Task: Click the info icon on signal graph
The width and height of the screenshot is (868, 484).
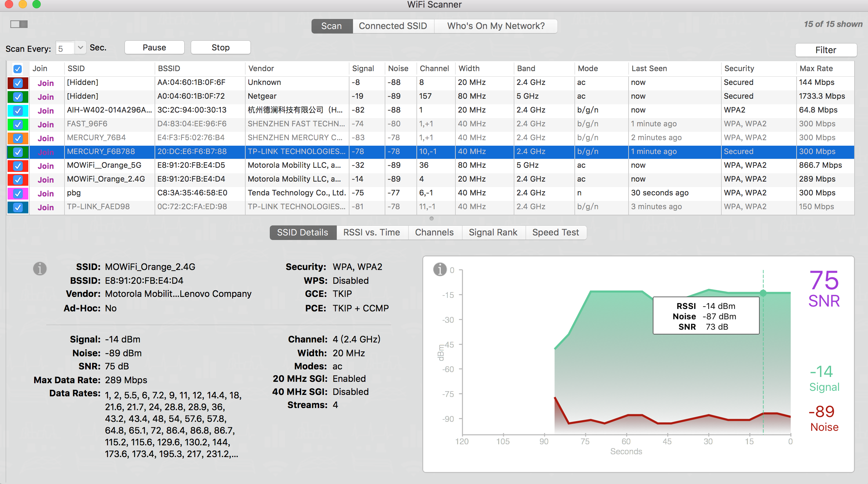Action: point(440,269)
